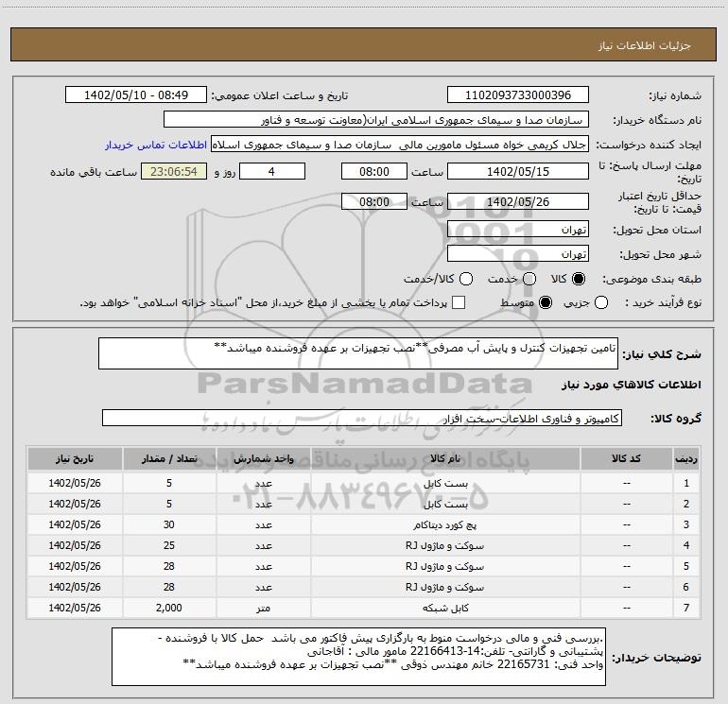Click the کد کالا column header
The height and width of the screenshot is (704, 728).
pos(626,459)
